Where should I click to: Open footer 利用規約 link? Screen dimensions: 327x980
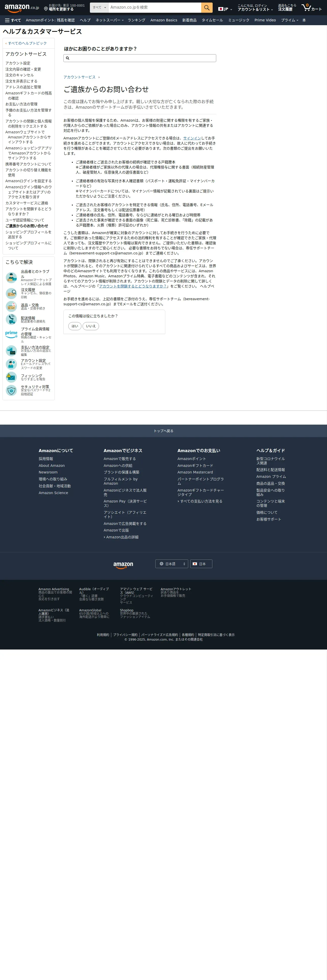[x=103, y=635]
